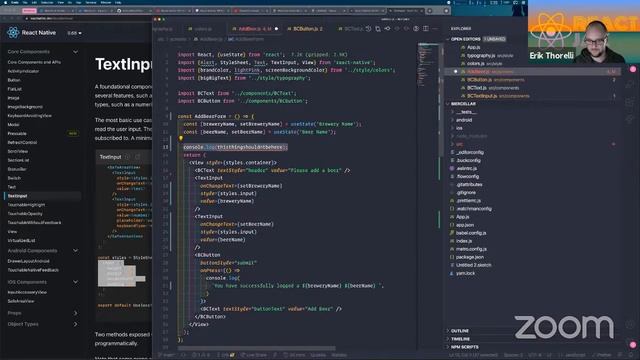The image size is (640, 360).
Task: Open FlatList docs in browser sidebar
Action: click(15, 89)
